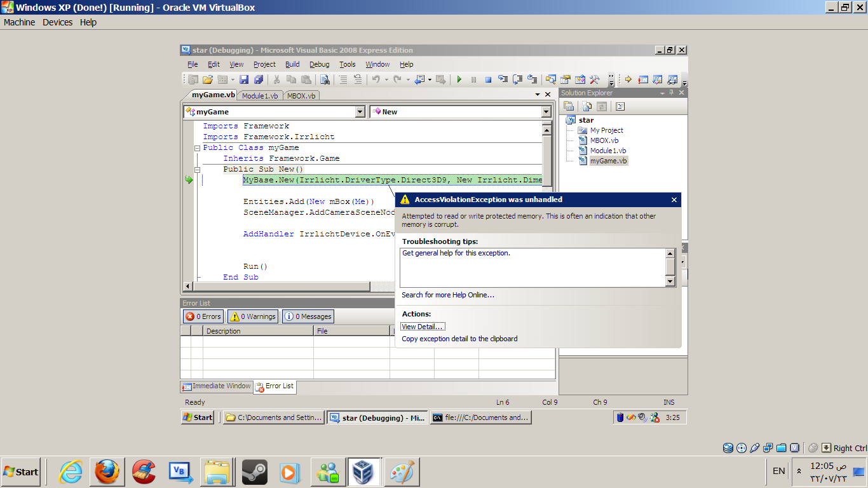The width and height of the screenshot is (868, 488).
Task: Open the myGame class name dropdown
Action: point(360,112)
